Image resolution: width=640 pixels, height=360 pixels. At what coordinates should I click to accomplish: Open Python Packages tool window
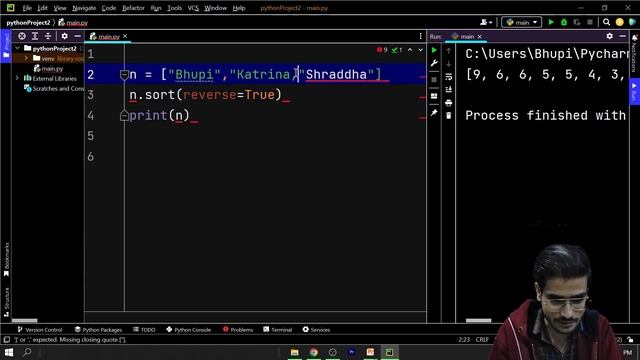[98, 329]
